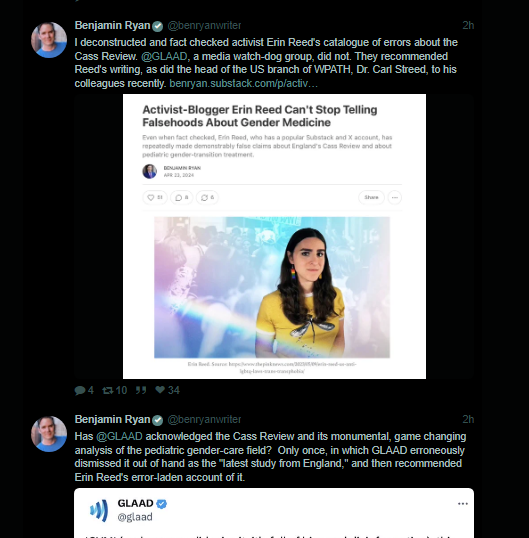Image resolution: width=529 pixels, height=538 pixels.
Task: Open the Erin Reed article preview image
Action: 274,236
